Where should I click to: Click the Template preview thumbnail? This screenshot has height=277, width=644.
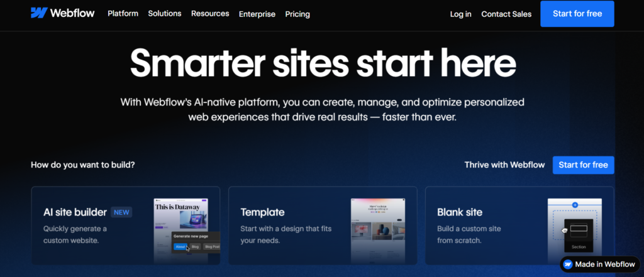pyautogui.click(x=378, y=231)
